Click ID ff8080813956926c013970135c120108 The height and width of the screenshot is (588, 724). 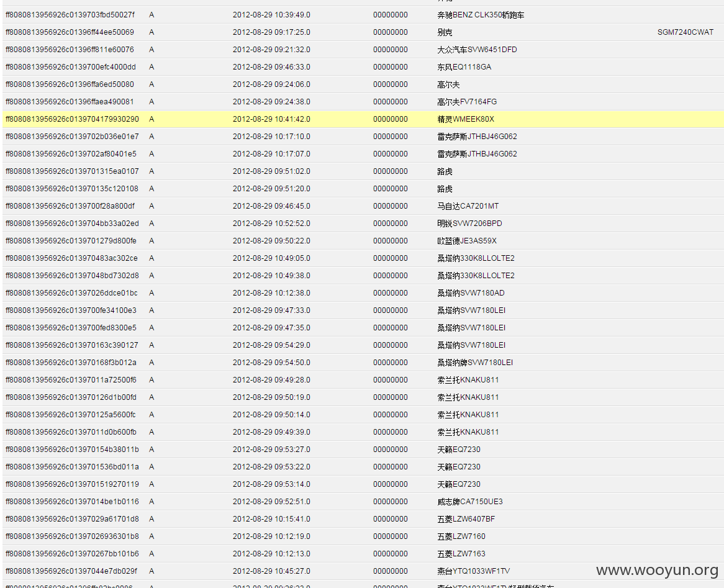[x=71, y=189]
